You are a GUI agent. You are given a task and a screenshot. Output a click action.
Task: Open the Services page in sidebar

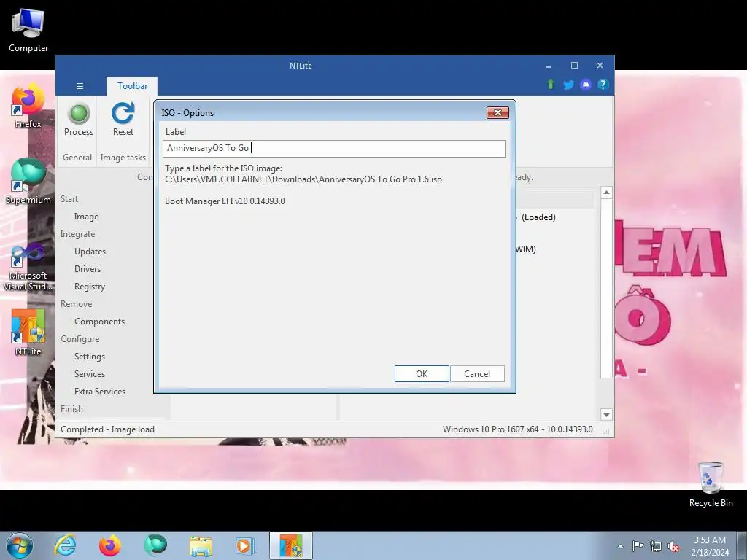click(x=90, y=374)
